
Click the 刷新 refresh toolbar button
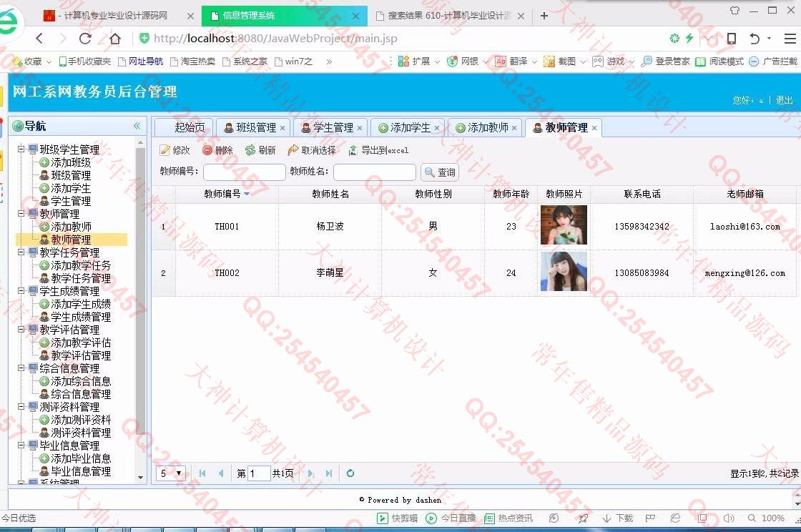point(260,150)
